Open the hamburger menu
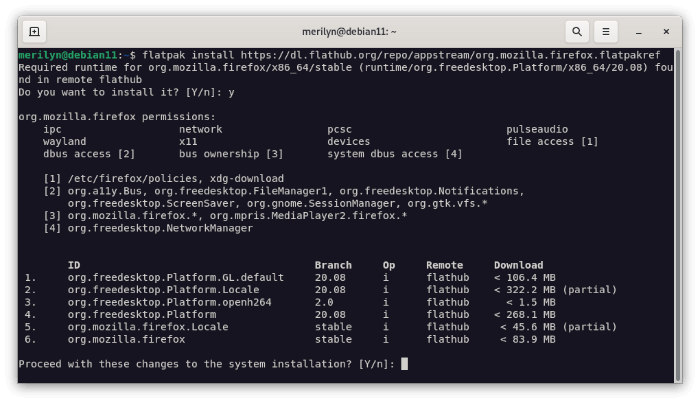The image size is (700, 400). [x=606, y=32]
